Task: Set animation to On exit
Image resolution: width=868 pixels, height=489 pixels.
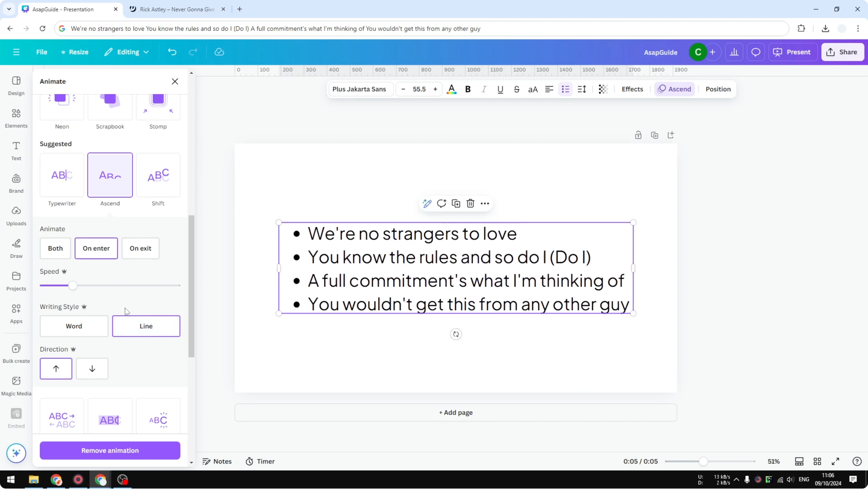Action: tap(141, 249)
